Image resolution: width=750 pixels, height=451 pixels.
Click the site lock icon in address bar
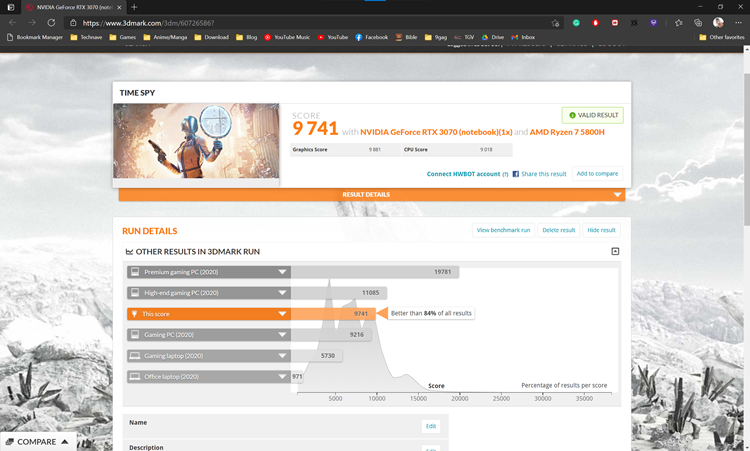point(73,23)
